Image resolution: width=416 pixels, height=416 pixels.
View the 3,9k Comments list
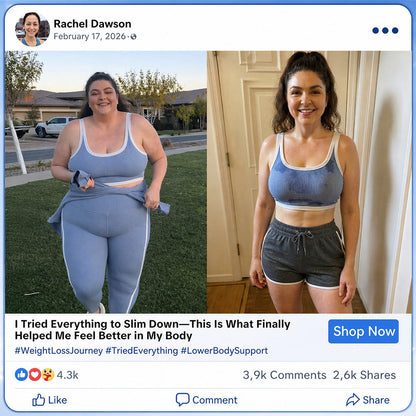click(x=284, y=375)
